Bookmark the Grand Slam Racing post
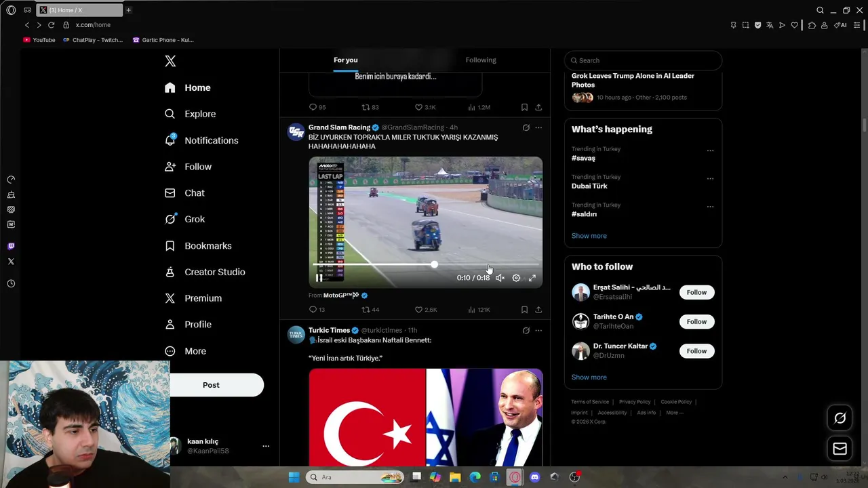This screenshot has height=488, width=868. [524, 310]
